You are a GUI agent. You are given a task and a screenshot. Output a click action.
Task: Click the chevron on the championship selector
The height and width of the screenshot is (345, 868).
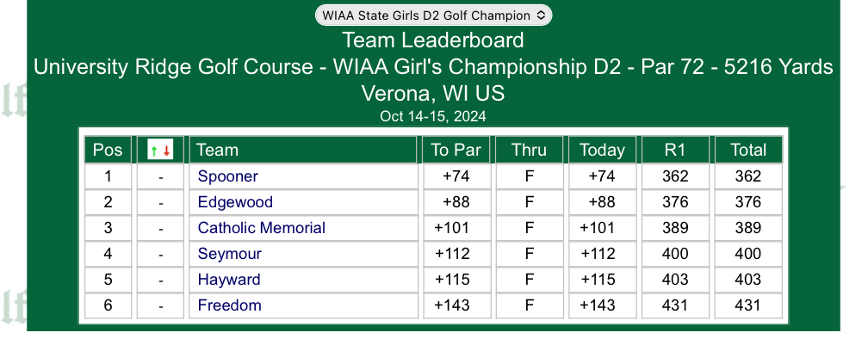point(541,15)
